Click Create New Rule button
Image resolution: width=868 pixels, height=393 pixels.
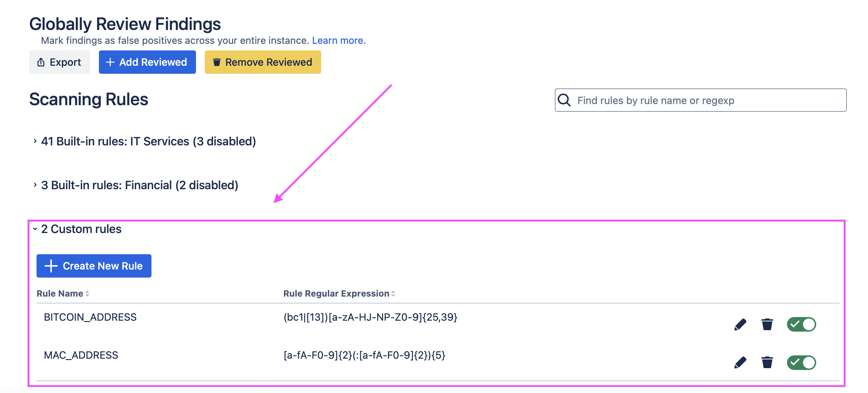point(94,266)
